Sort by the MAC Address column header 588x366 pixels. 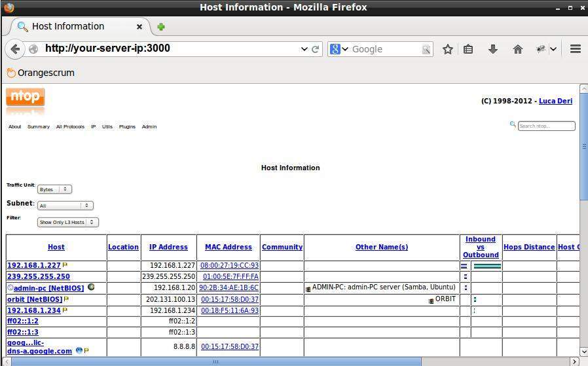[x=229, y=247]
